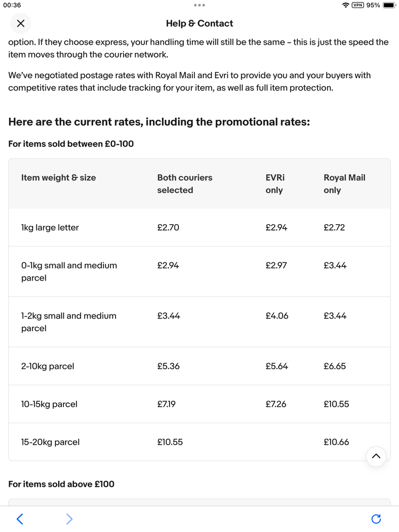
Task: Click the £7.26 EVRi price cell
Action: tap(276, 404)
